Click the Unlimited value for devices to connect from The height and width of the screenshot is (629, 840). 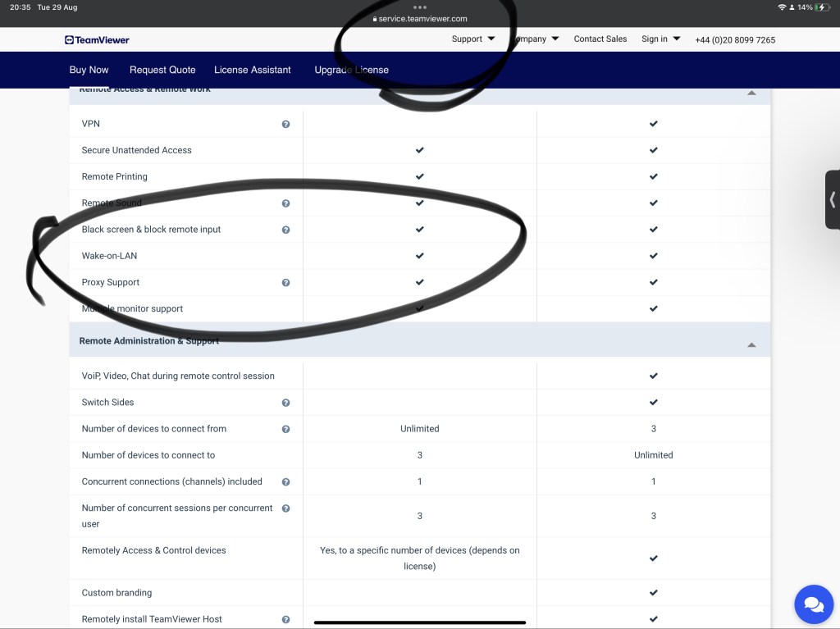click(x=419, y=429)
